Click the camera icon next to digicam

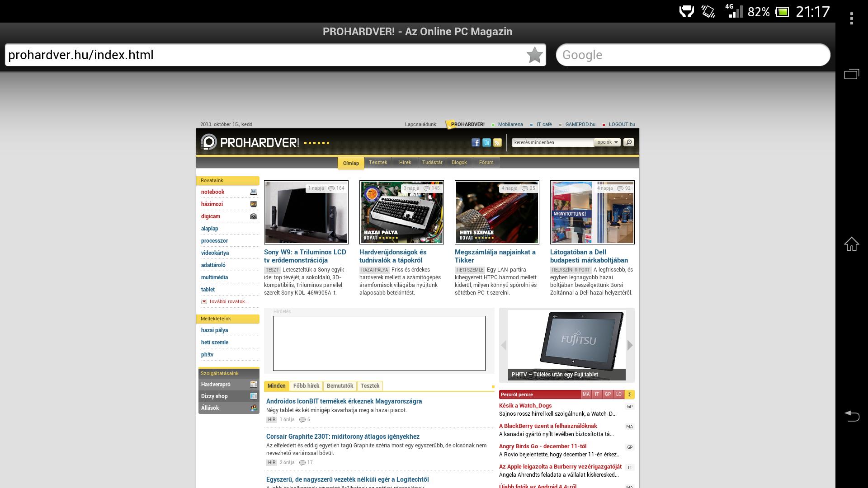254,216
